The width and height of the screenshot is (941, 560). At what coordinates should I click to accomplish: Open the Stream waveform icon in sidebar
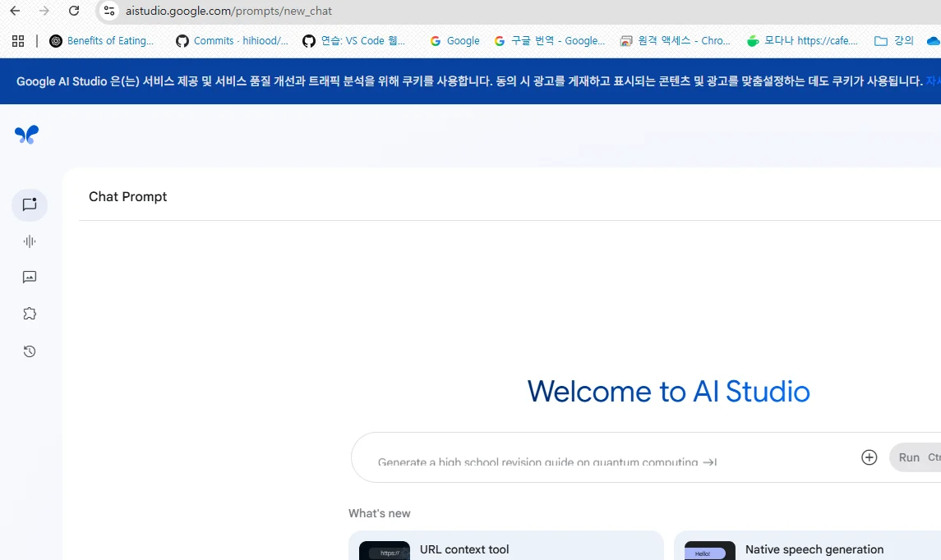[x=30, y=241]
